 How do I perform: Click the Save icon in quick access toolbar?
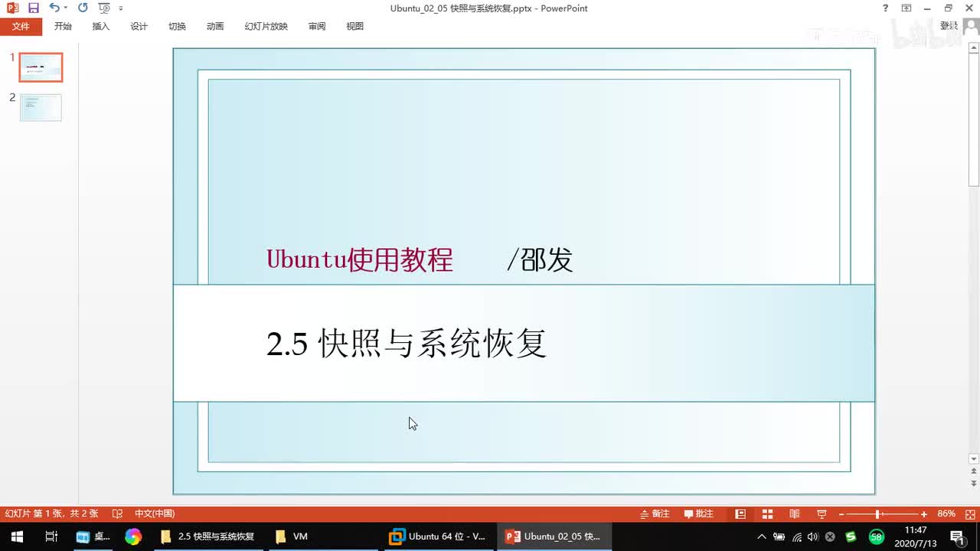[x=33, y=8]
